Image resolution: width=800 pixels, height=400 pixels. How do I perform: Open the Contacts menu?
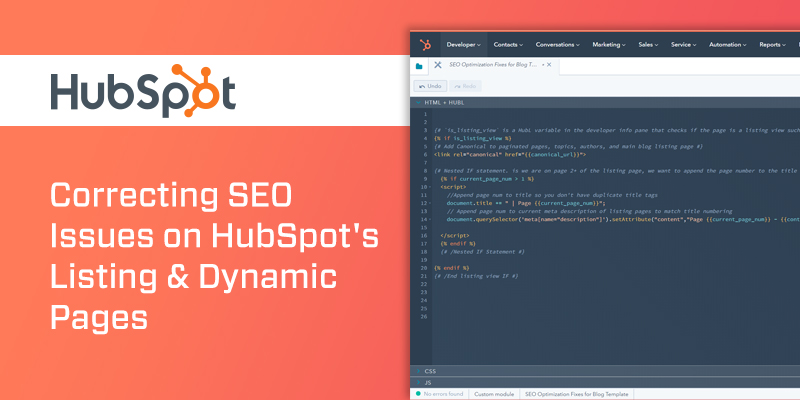click(x=508, y=45)
